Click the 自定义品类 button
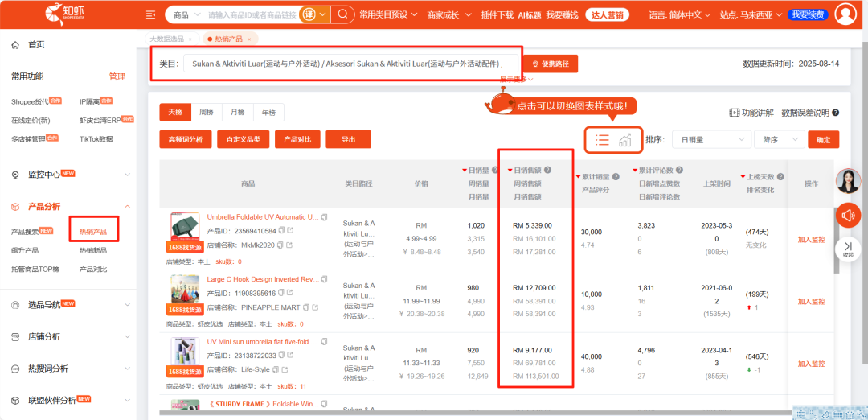Screen dimensions: 868x420 pos(243,140)
